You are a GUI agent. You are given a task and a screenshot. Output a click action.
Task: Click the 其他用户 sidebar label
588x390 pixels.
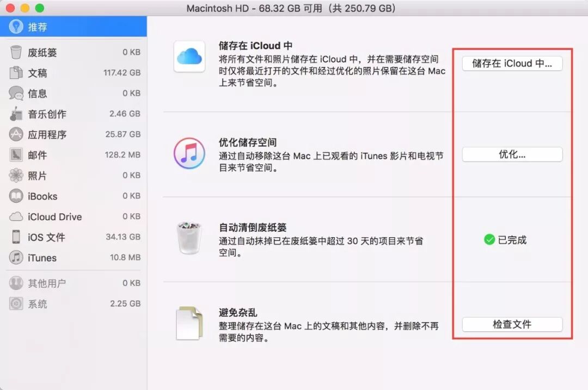pos(47,283)
